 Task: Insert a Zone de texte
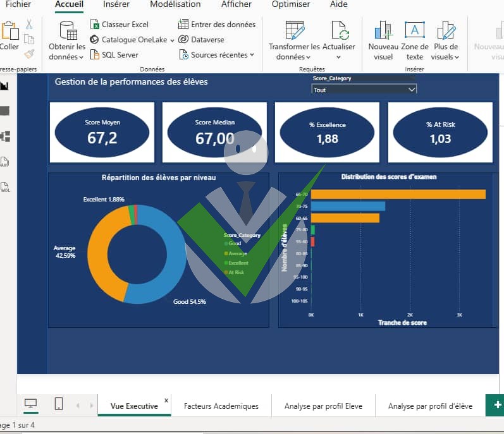click(415, 40)
